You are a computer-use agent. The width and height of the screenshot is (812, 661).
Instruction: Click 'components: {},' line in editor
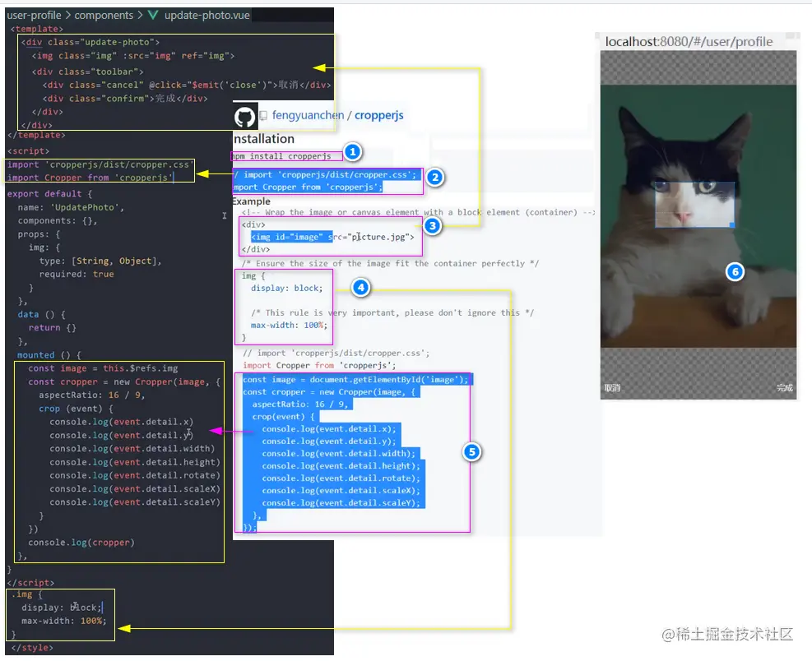point(58,220)
